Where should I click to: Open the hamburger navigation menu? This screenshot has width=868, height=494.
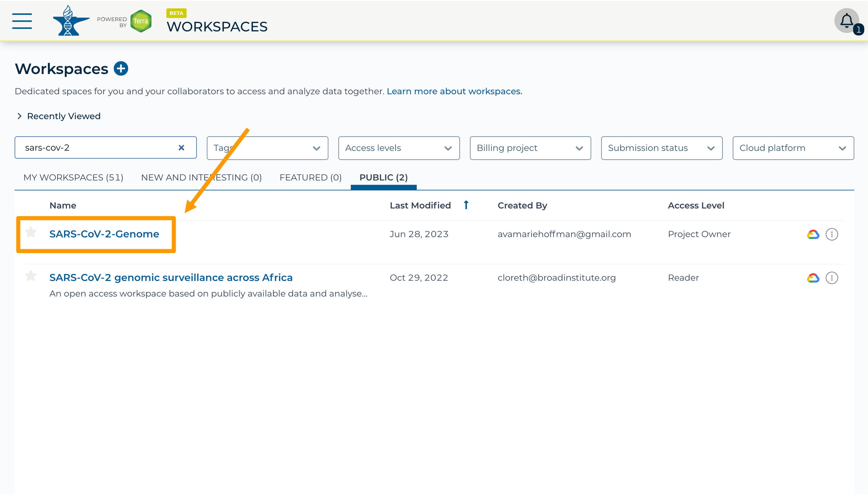[x=22, y=21]
